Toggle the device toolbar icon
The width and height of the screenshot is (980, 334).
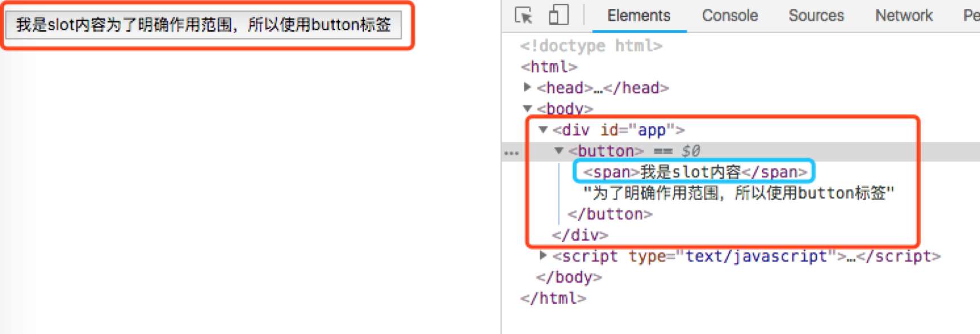click(x=558, y=15)
